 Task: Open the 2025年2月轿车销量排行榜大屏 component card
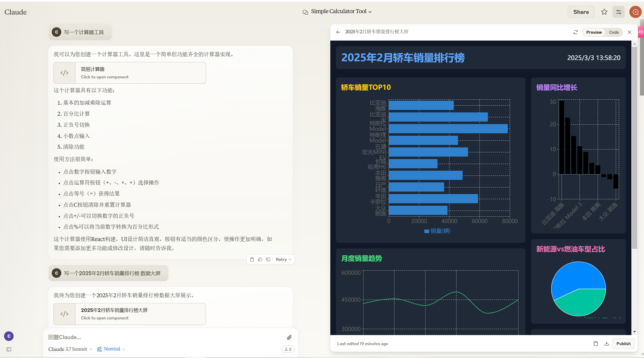[x=130, y=314]
